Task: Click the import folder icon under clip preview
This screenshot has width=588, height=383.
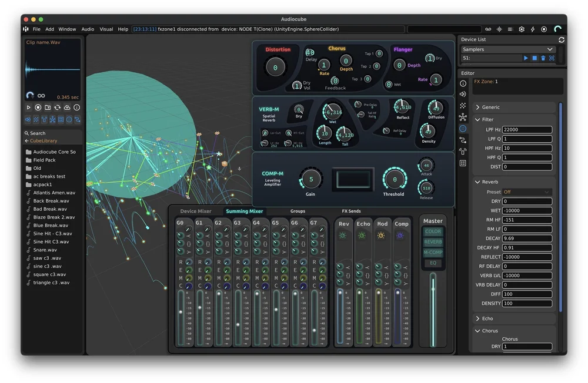Action: click(x=48, y=107)
